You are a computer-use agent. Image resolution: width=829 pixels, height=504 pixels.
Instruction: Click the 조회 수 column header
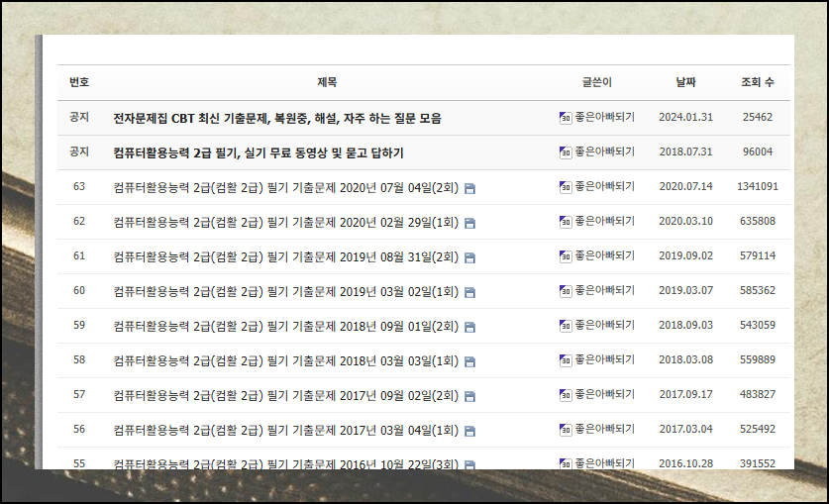point(758,82)
